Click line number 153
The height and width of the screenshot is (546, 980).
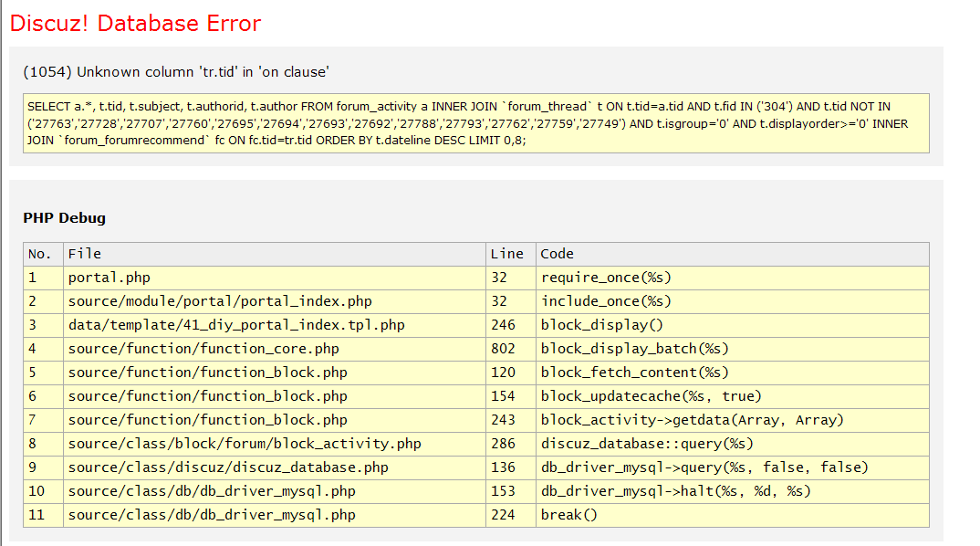511,491
